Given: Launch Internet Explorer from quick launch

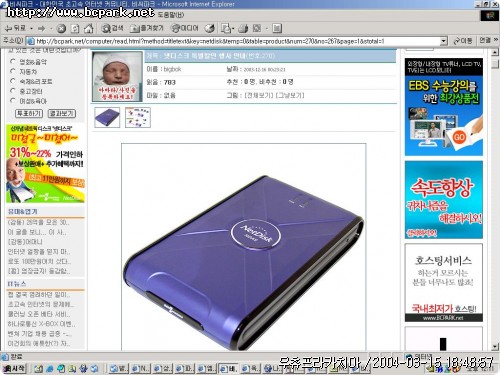Looking at the screenshot, I should pyautogui.click(x=50, y=368).
